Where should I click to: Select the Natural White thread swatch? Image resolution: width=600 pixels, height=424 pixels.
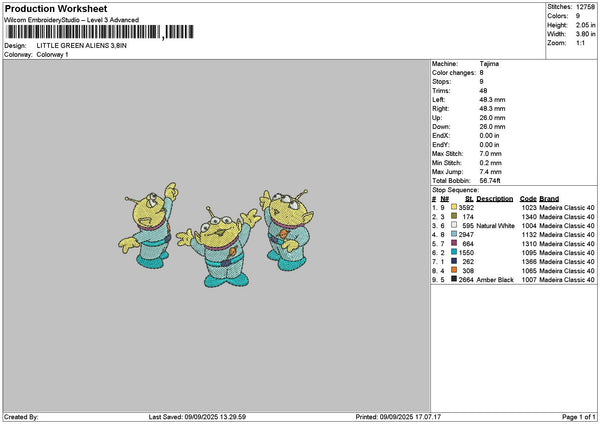[454, 225]
